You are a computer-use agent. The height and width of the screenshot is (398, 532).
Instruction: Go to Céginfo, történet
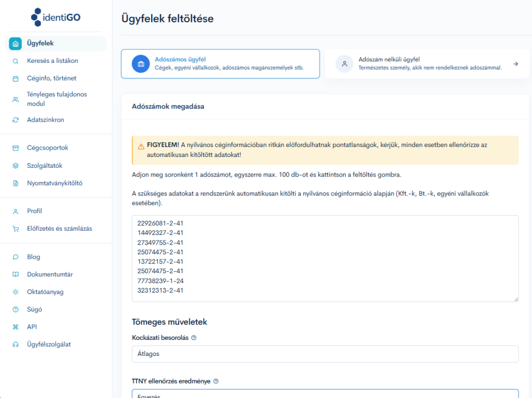pyautogui.click(x=51, y=78)
